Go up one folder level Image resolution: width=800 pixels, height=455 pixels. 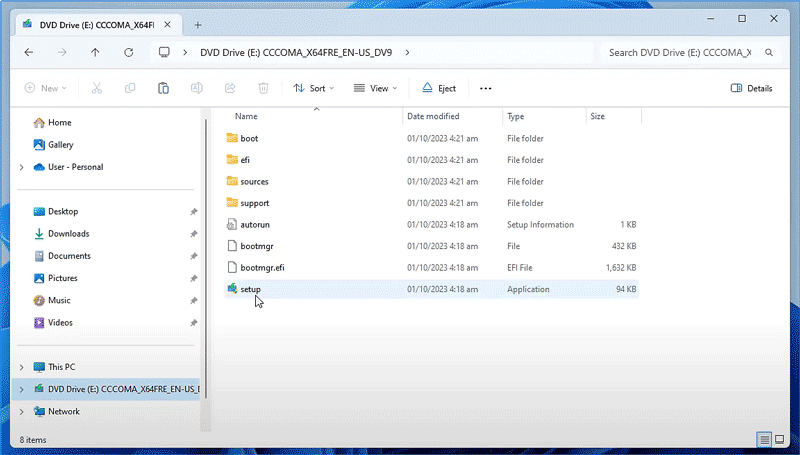95,52
